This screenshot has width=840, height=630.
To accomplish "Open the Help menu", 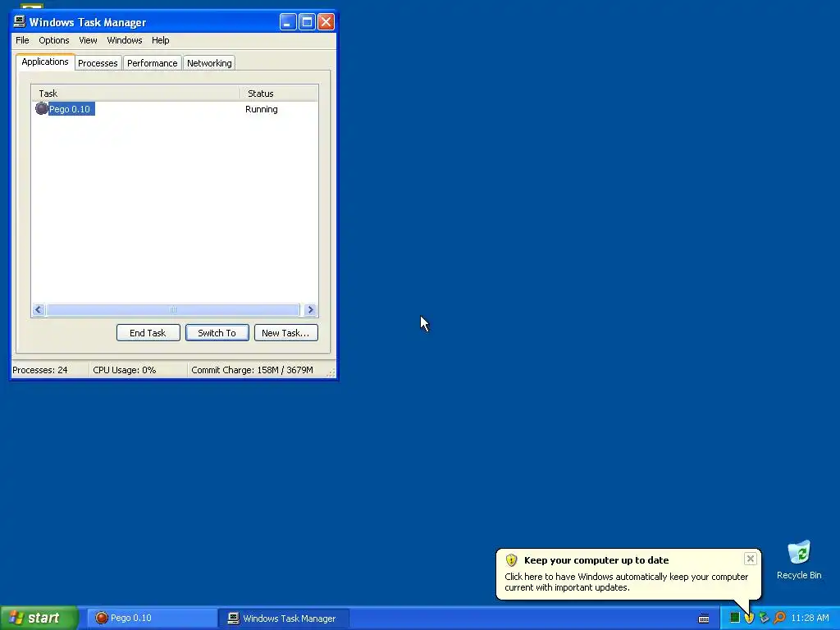I will point(160,40).
